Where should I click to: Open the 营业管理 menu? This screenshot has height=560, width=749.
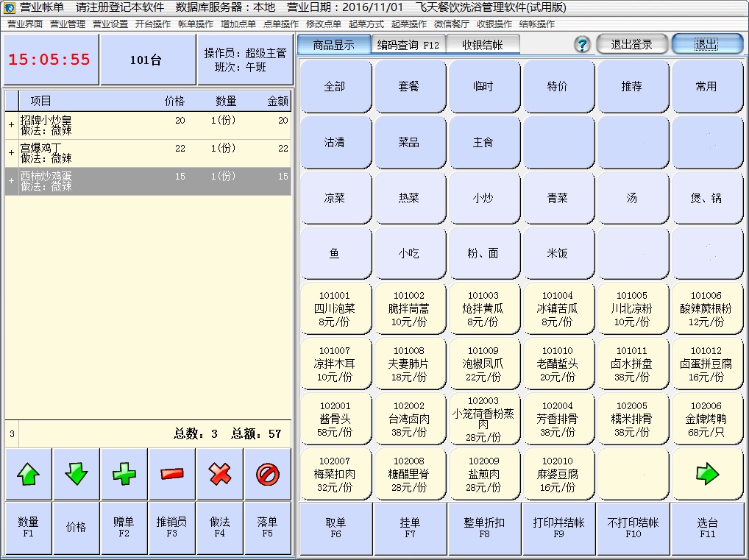click(x=68, y=24)
